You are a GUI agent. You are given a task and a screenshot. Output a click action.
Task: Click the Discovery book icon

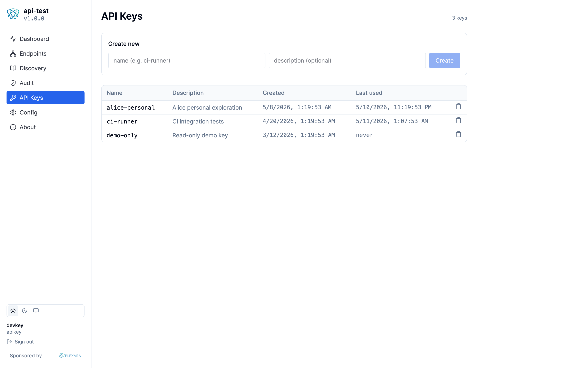tap(13, 68)
